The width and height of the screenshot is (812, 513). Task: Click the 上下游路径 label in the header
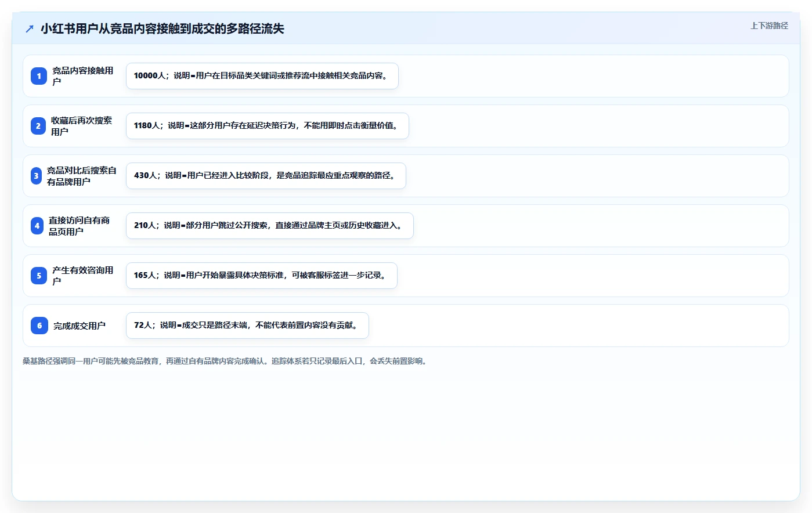click(769, 26)
